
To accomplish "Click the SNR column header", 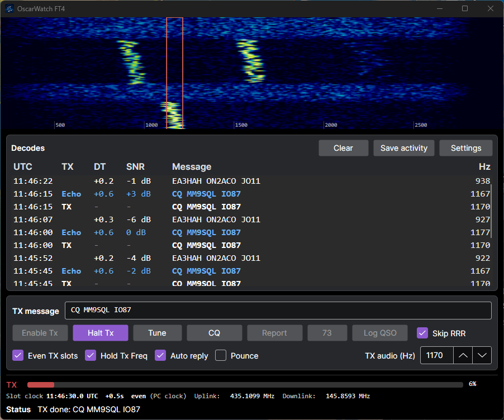I will pos(135,167).
